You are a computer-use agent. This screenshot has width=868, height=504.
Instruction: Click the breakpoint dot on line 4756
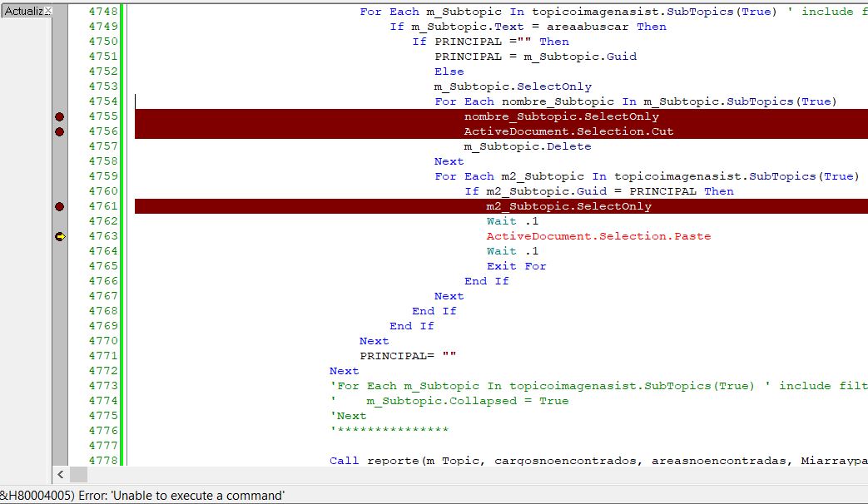click(x=59, y=131)
